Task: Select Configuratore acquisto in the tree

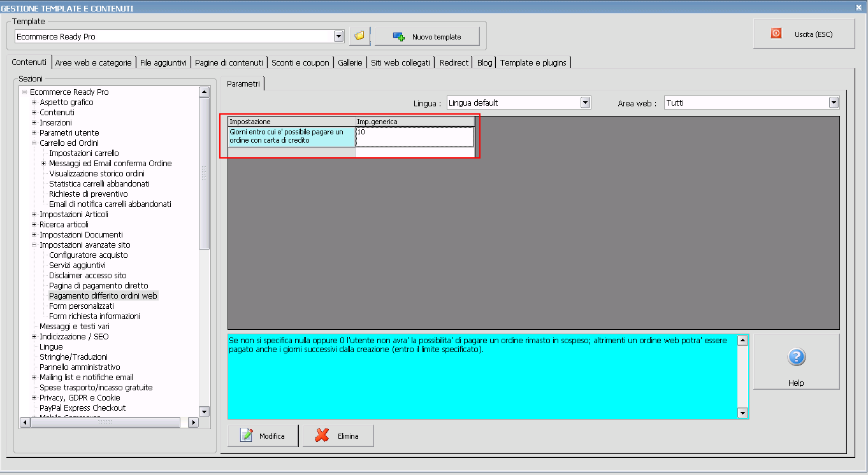Action: coord(89,255)
